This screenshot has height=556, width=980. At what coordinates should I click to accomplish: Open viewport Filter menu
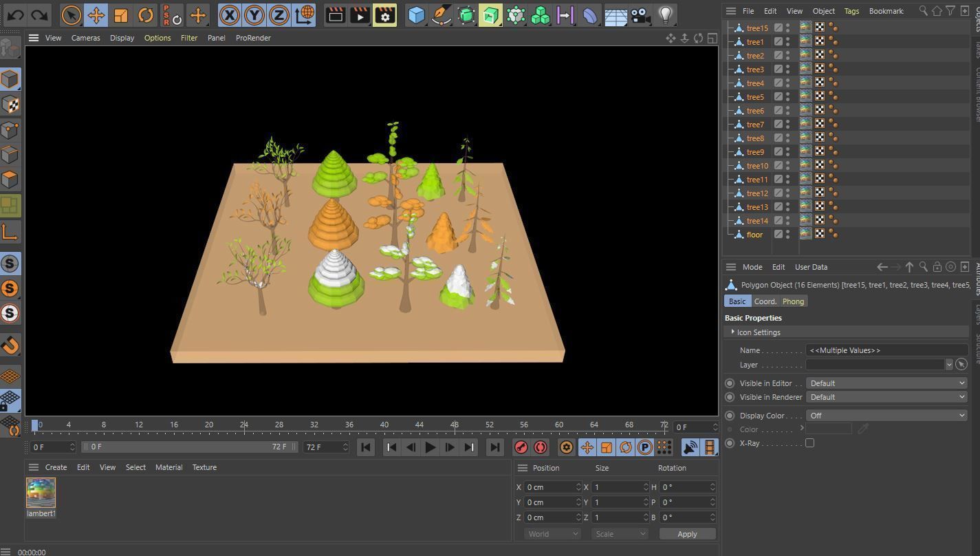point(189,38)
